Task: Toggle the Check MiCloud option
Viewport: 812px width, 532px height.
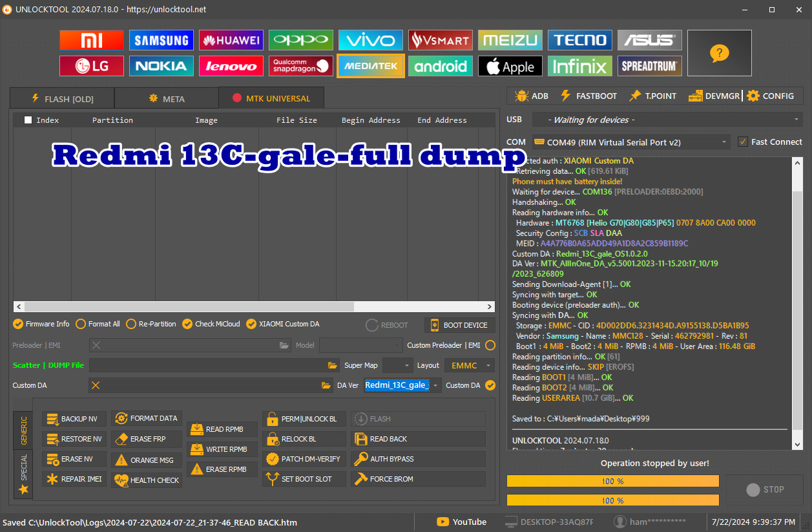Action: 211,324
